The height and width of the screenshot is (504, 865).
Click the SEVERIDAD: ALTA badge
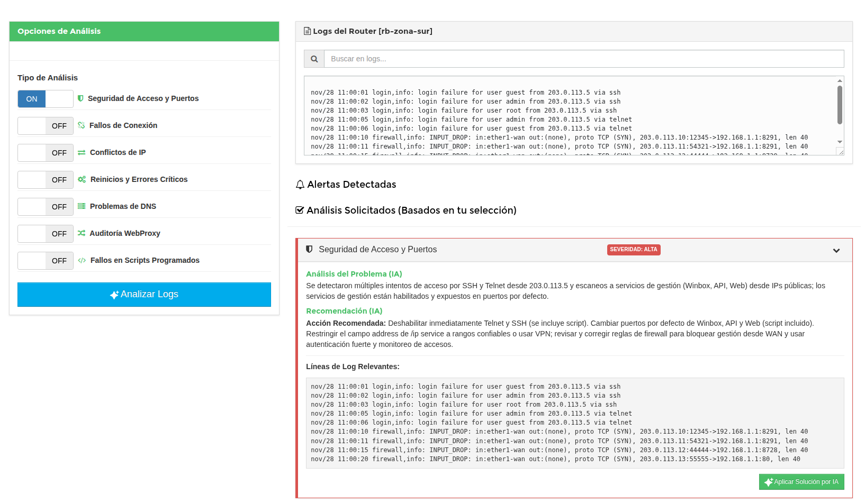point(634,250)
